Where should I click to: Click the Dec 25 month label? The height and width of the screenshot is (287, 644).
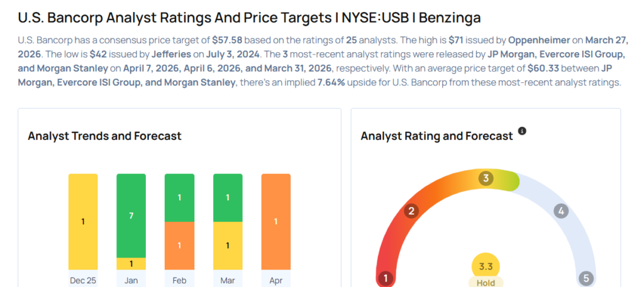[x=83, y=280]
